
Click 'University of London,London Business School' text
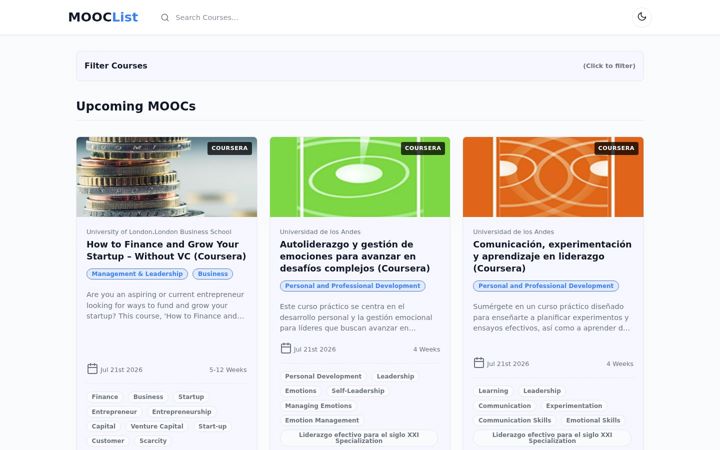coord(159,232)
